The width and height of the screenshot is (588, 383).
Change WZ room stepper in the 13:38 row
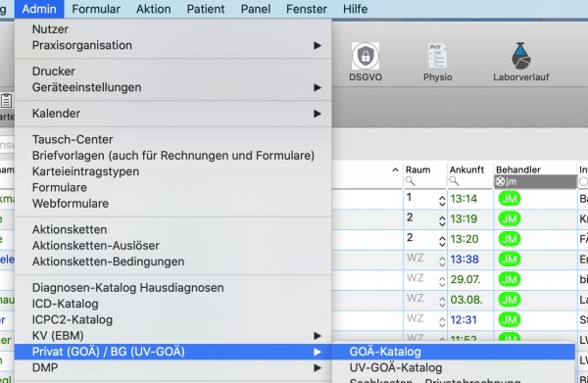click(x=442, y=262)
